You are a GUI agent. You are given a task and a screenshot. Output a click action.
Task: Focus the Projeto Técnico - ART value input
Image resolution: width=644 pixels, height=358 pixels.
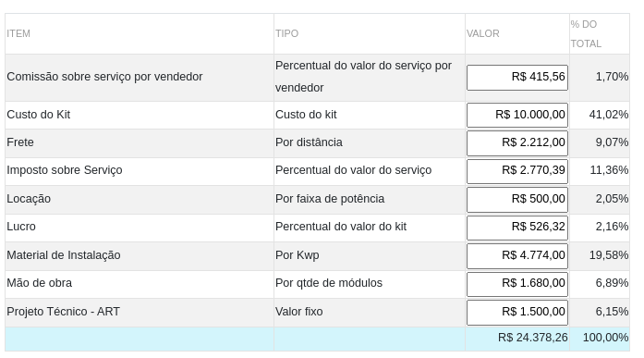[x=517, y=313]
